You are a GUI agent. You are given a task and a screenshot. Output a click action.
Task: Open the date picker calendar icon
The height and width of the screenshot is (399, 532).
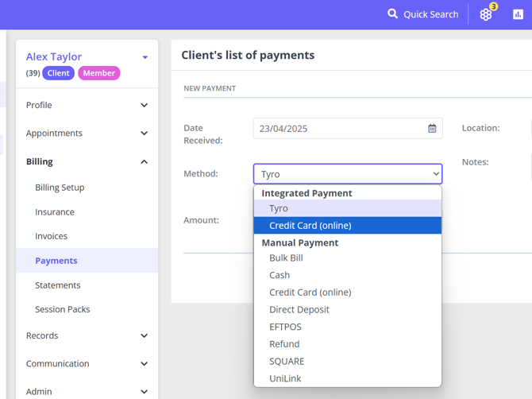pos(432,128)
